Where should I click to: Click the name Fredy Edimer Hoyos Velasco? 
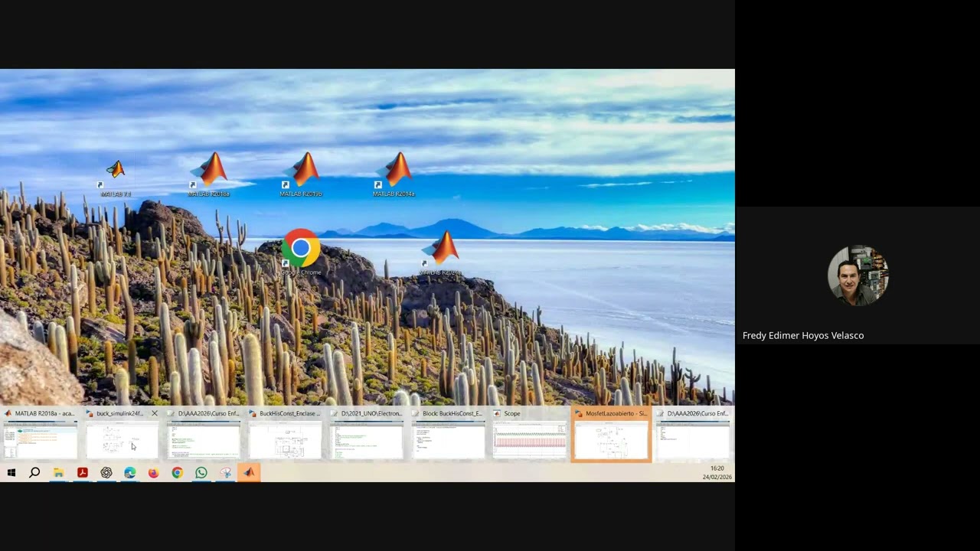(803, 335)
